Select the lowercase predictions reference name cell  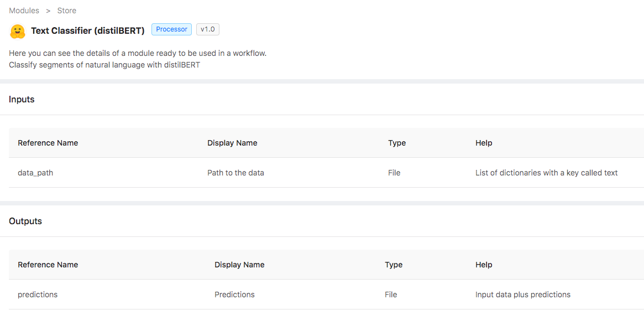(38, 295)
